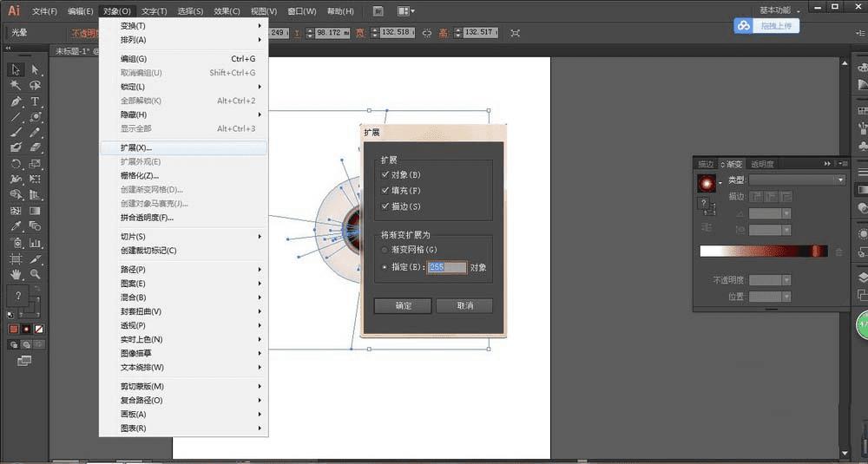This screenshot has width=868, height=464.
Task: Select the Rotate tool
Action: [x=16, y=164]
